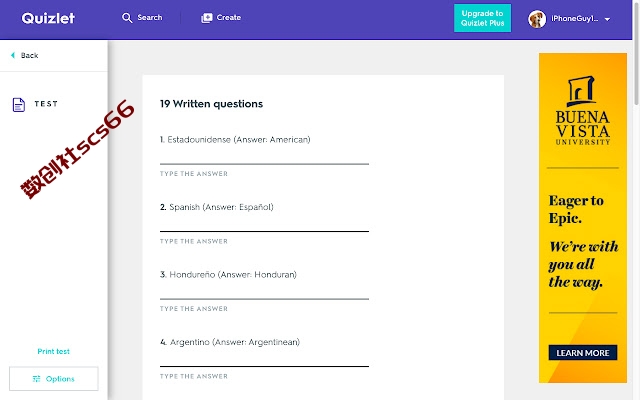Click the Search magnifier icon

[127, 18]
